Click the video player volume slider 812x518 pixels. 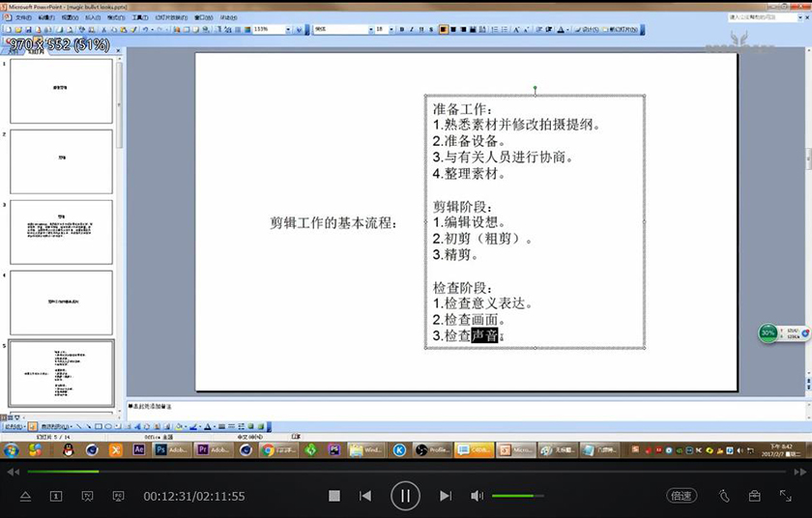(518, 496)
